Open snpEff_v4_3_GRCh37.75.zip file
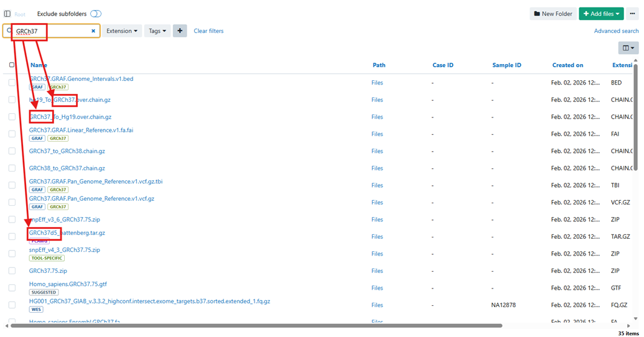 pyautogui.click(x=65, y=249)
